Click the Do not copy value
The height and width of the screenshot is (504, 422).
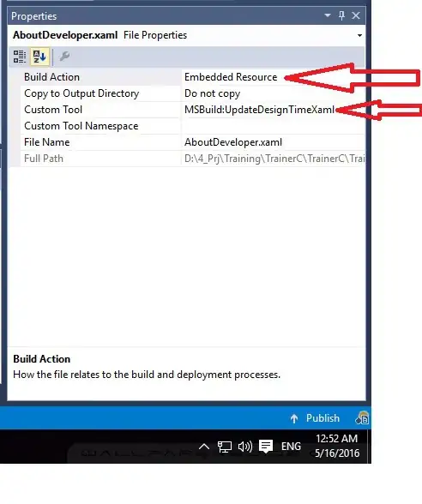213,93
